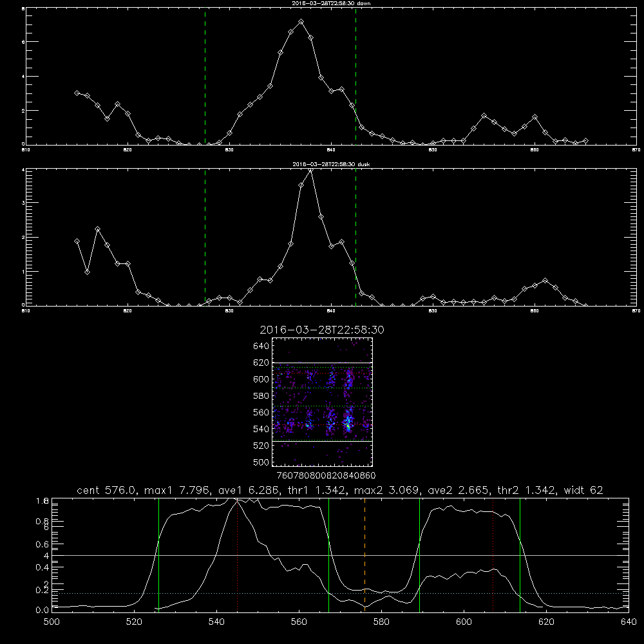
Task: Click the 0.0 label on bottom plot y-axis
Action: tap(43, 611)
